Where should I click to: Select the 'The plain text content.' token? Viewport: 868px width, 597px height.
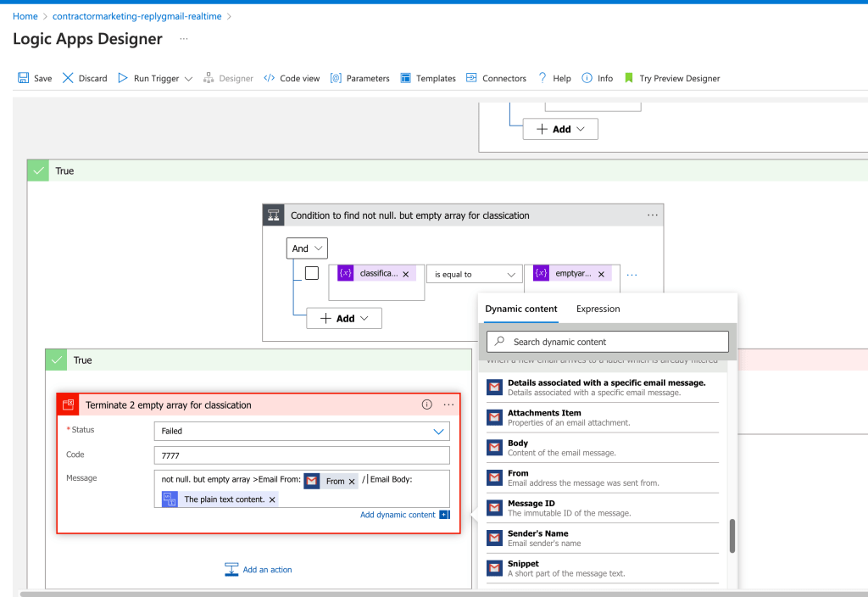click(x=220, y=499)
